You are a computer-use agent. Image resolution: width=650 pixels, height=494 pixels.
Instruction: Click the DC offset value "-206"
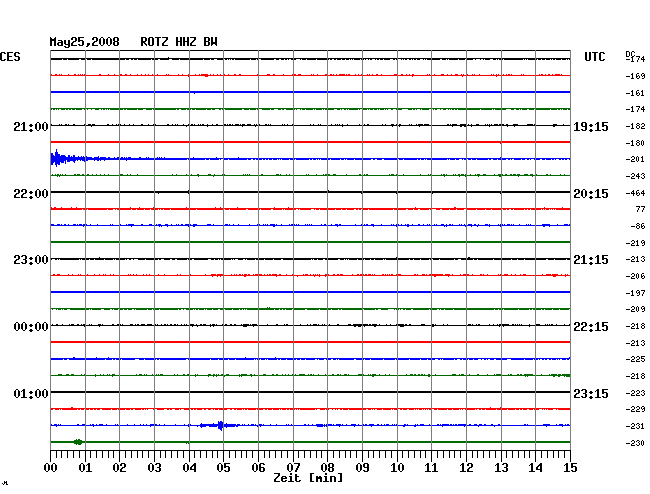635,276
